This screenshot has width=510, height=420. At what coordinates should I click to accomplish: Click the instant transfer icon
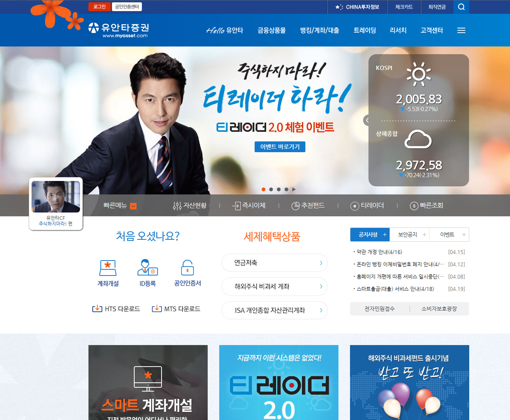(x=236, y=206)
